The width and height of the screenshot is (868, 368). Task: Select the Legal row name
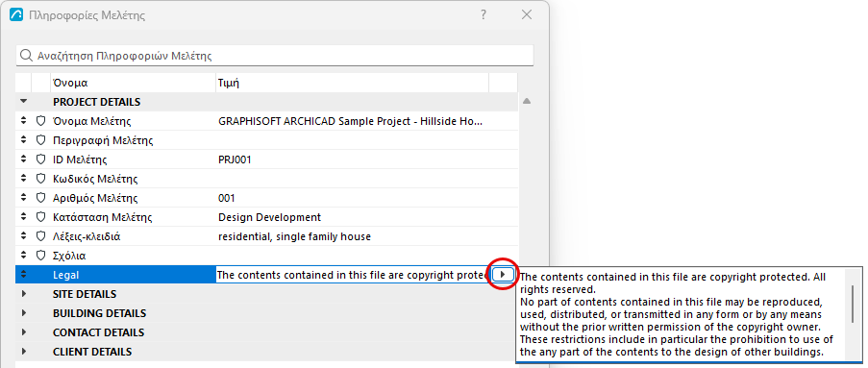(66, 275)
